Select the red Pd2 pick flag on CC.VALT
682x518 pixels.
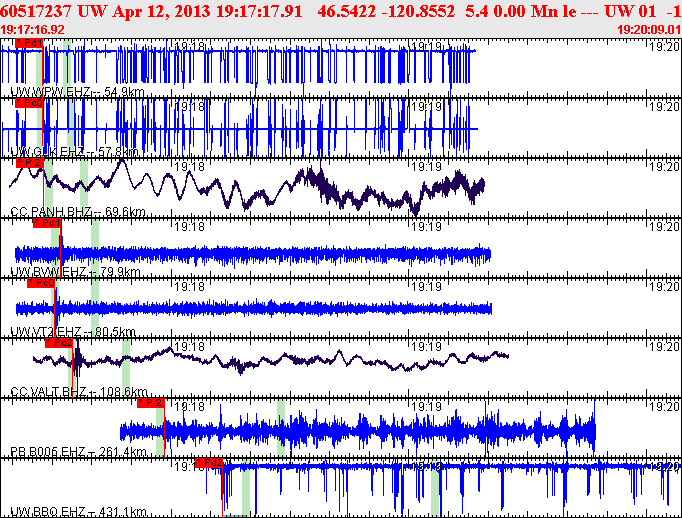[60, 342]
